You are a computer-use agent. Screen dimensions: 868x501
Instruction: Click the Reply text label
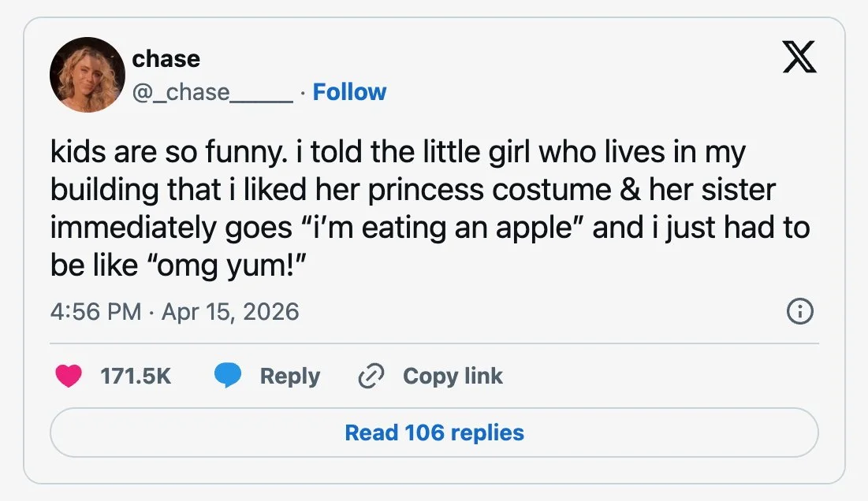click(289, 377)
